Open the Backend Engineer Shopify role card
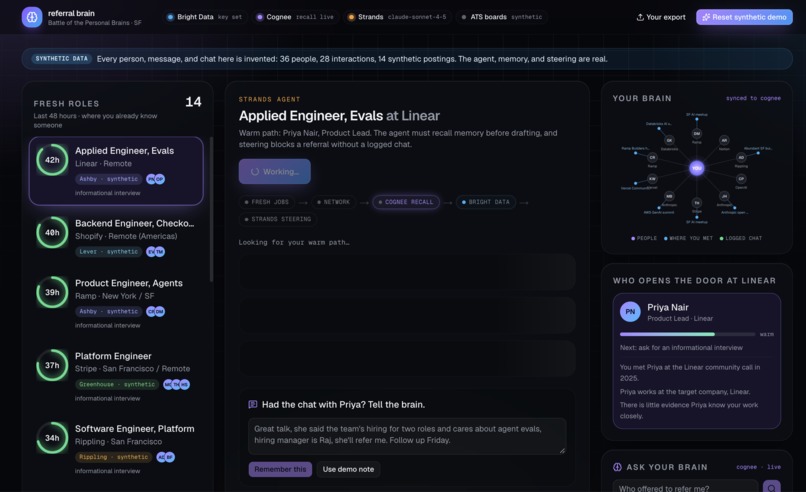This screenshot has width=806, height=492. point(116,237)
